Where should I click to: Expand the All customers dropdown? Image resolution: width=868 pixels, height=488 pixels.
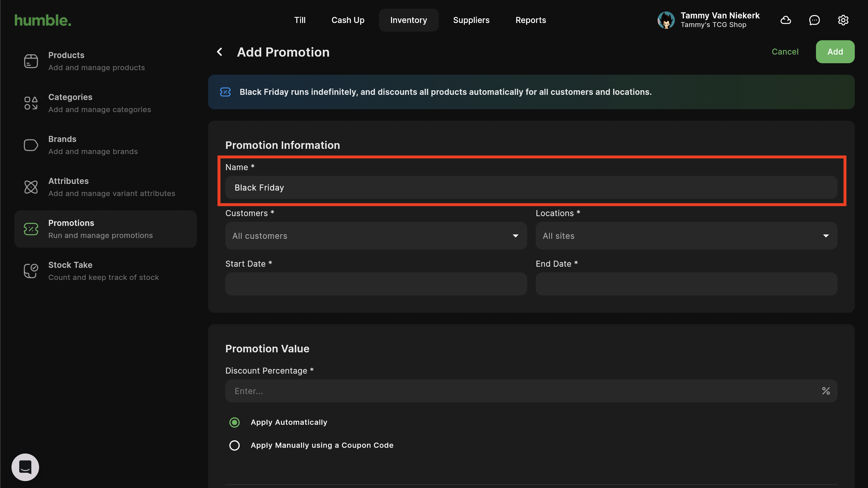376,236
